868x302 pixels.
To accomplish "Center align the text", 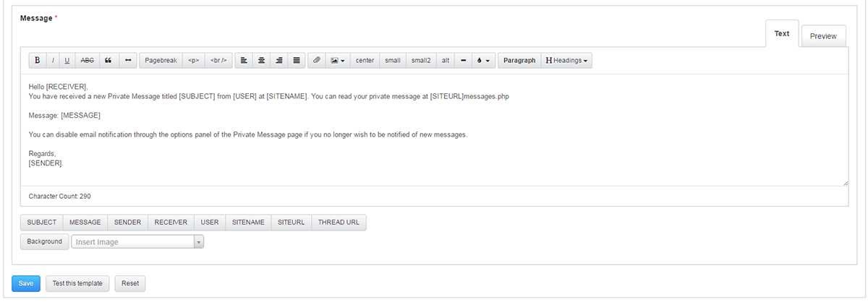I will (261, 61).
